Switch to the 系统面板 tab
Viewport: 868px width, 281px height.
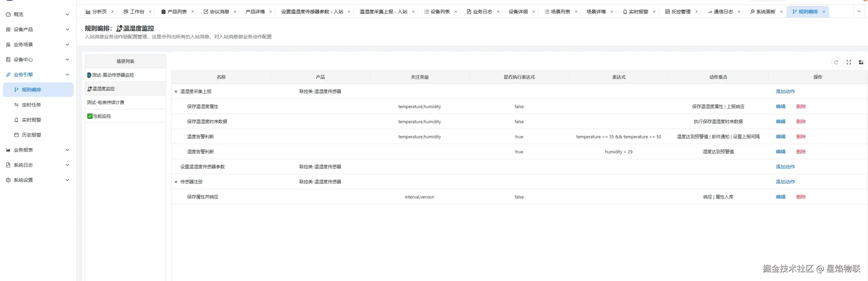click(763, 12)
